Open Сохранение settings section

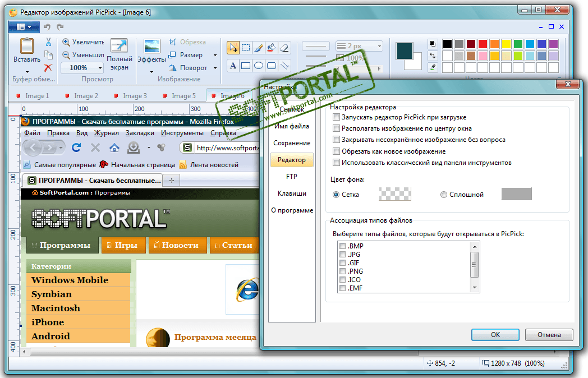pyautogui.click(x=292, y=143)
